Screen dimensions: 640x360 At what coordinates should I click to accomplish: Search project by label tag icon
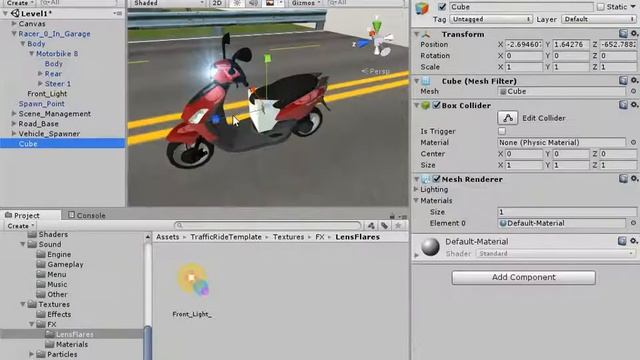click(384, 226)
